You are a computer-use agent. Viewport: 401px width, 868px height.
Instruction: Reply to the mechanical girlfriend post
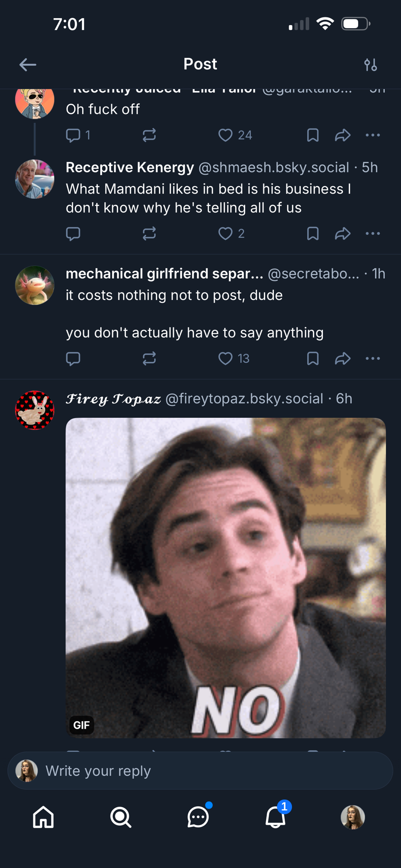point(73,358)
